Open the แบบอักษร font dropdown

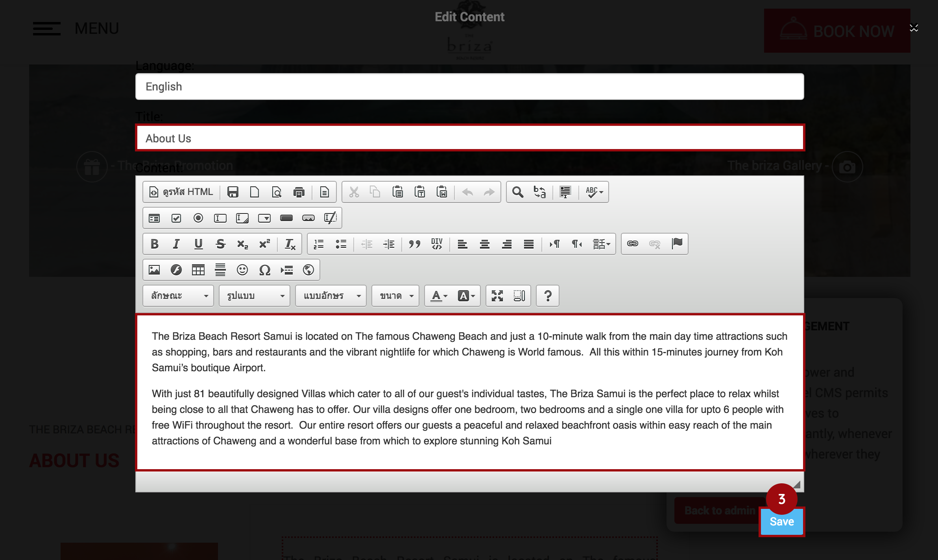(331, 296)
